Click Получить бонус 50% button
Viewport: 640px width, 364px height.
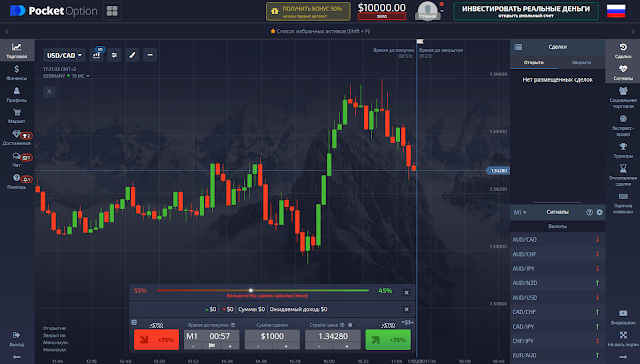pos(308,11)
